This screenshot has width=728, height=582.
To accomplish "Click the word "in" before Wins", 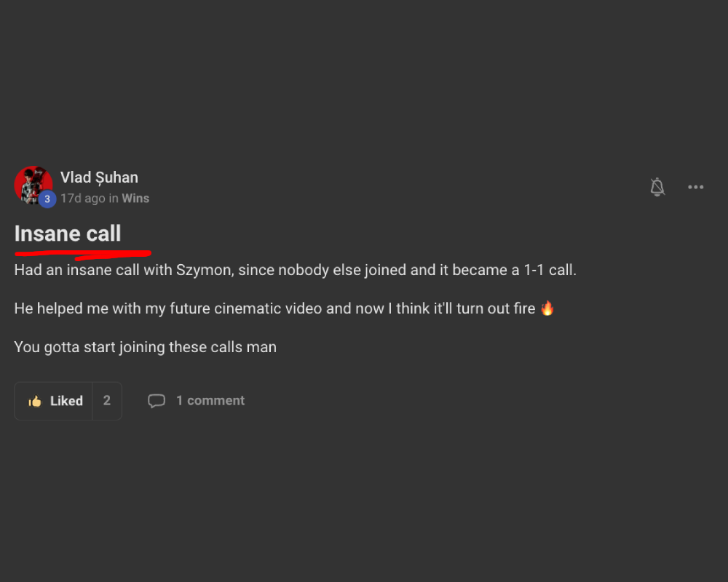I will [114, 199].
